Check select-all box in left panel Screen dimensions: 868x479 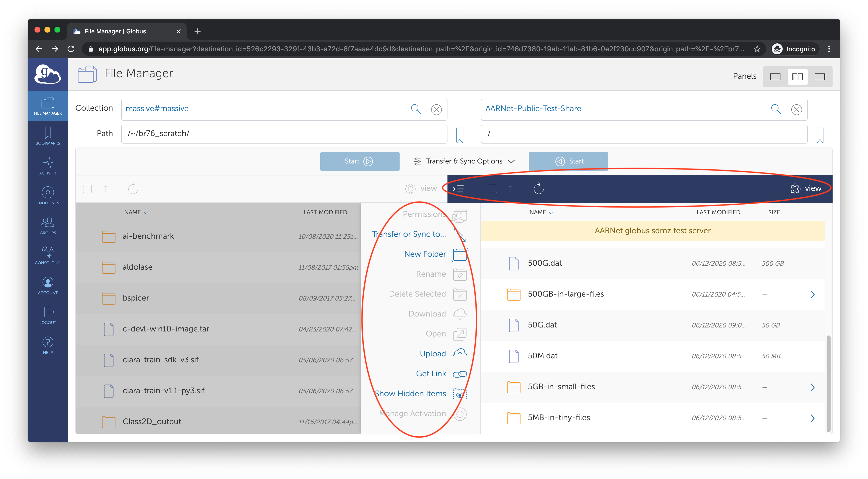point(87,189)
